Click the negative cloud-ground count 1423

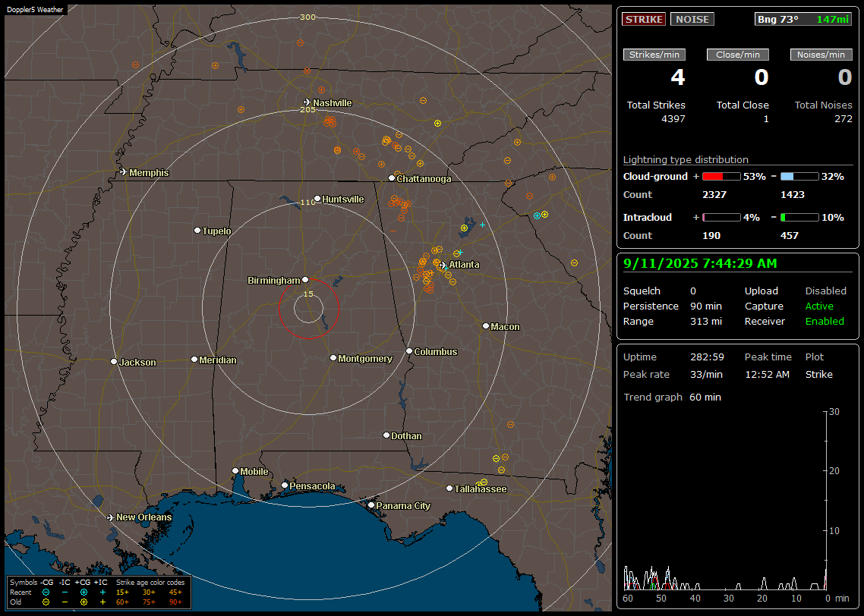(793, 195)
